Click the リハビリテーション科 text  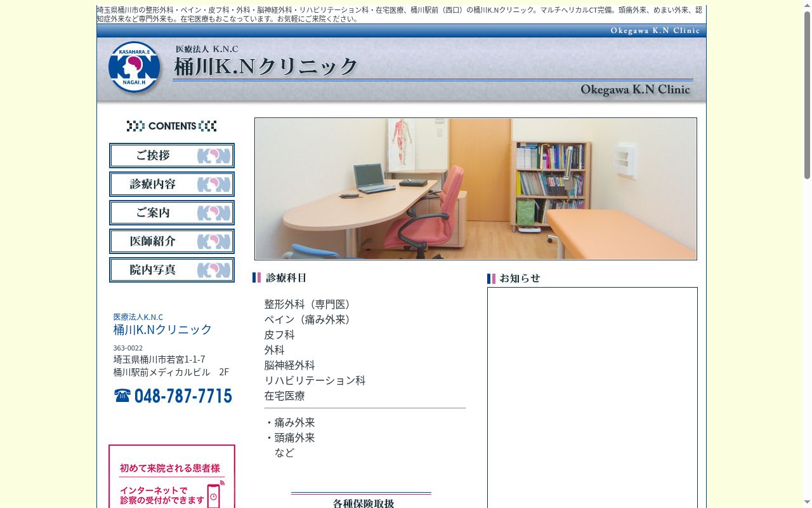point(315,380)
